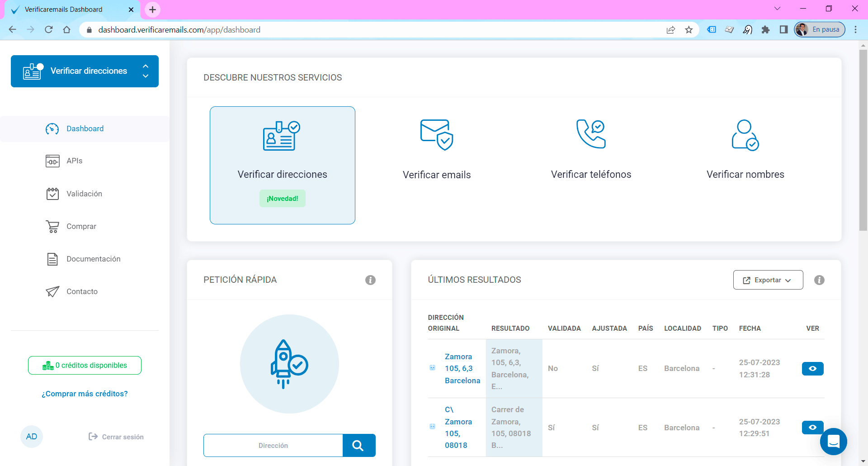Click the rocket illustration in Petición rápida
The width and height of the screenshot is (868, 466).
coord(289,364)
